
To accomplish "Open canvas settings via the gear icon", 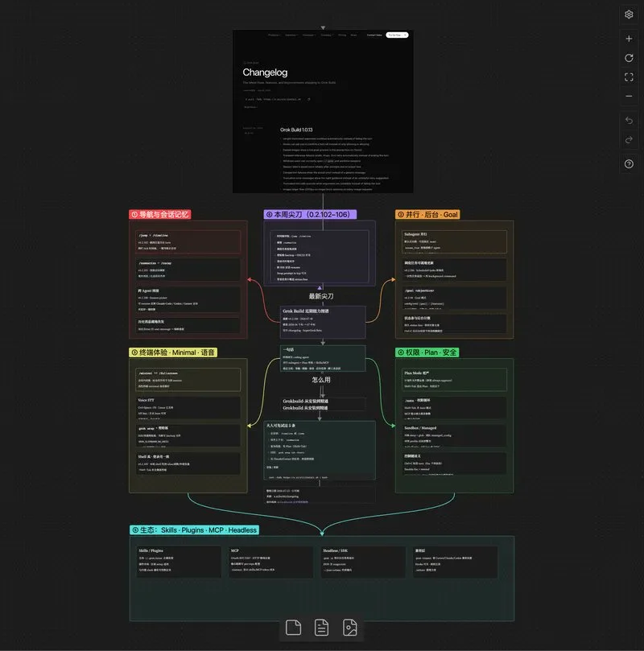I will coord(629,14).
